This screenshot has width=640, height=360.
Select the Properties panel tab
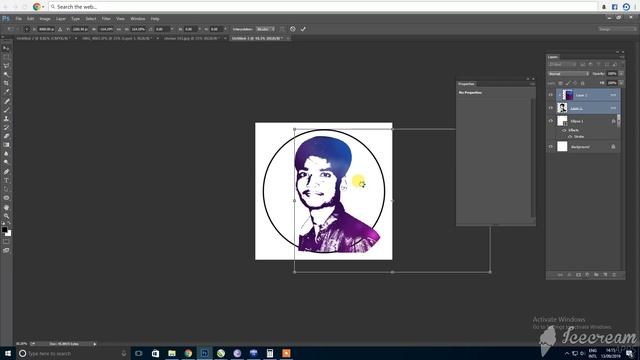[x=466, y=84]
